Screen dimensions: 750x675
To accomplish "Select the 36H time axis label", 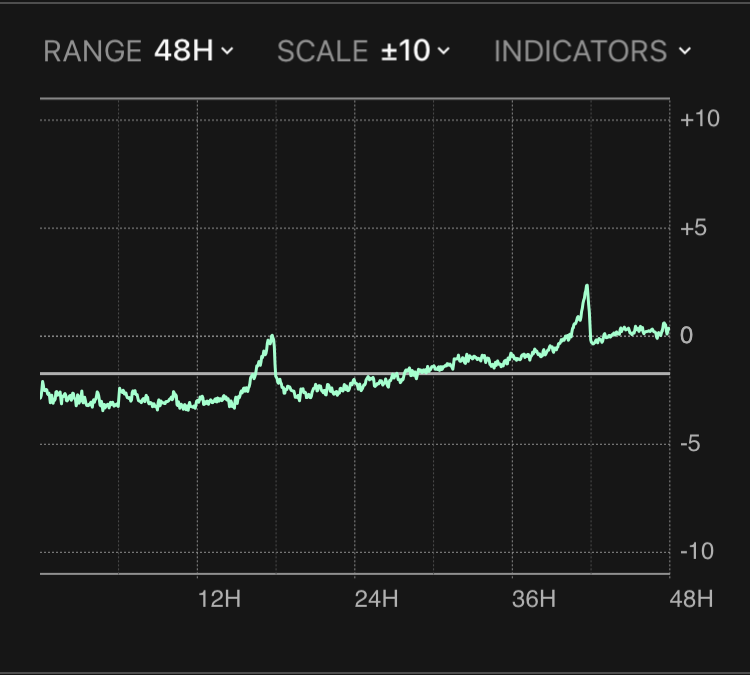I will pos(534,600).
